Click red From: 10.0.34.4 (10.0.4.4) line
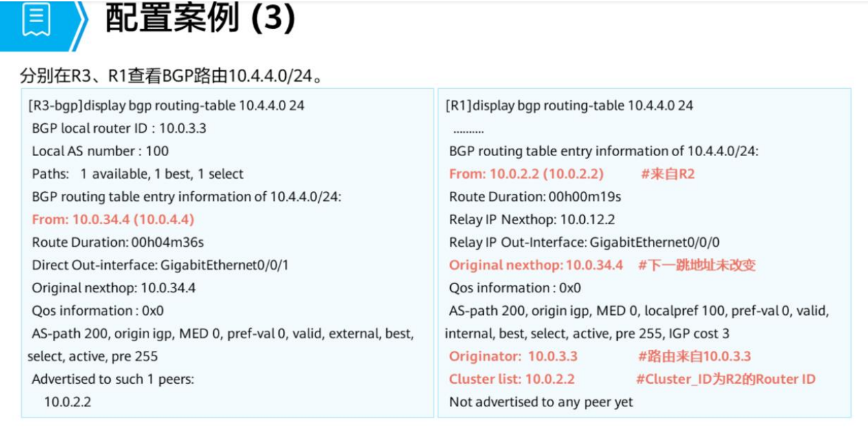Image resolution: width=868 pixels, height=434 pixels. [x=113, y=219]
